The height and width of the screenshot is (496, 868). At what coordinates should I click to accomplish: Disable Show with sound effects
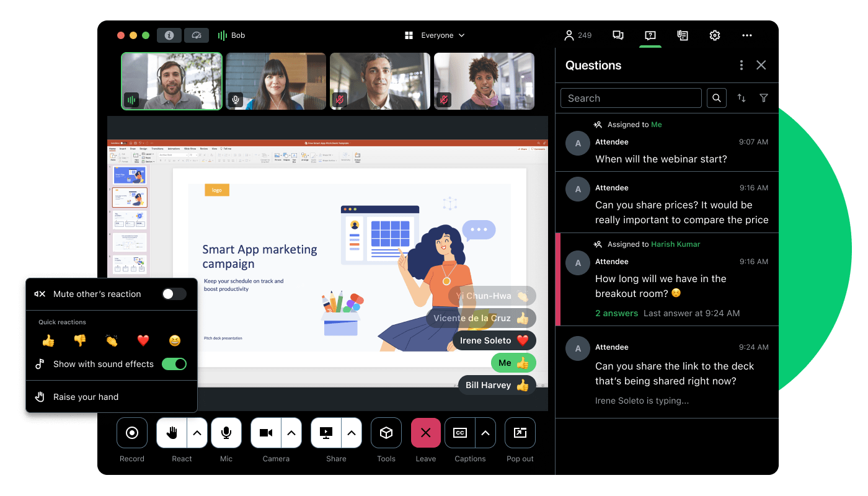point(174,364)
